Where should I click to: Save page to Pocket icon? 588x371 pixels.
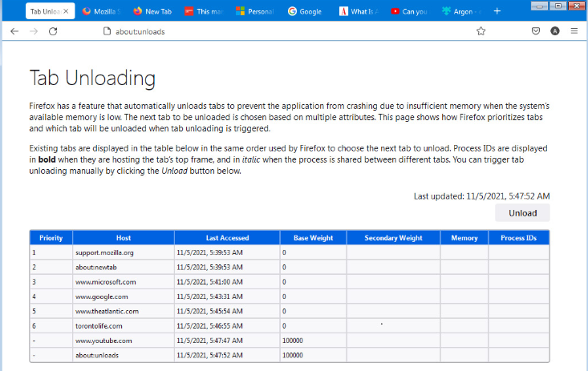click(x=536, y=31)
